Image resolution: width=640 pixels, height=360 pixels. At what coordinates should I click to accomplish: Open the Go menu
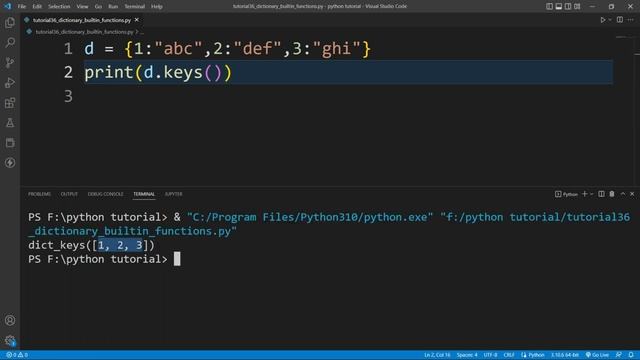(98, 6)
